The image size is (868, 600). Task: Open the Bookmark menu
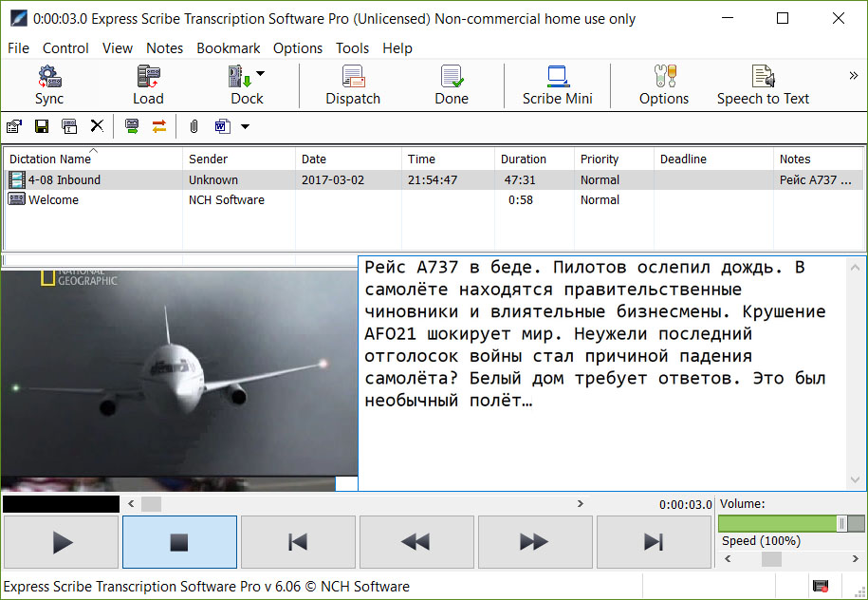228,48
